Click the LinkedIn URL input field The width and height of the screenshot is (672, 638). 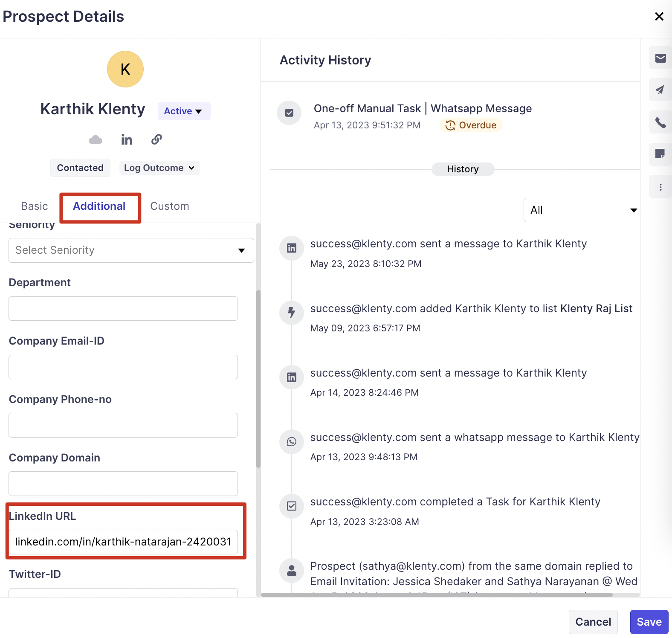point(123,542)
